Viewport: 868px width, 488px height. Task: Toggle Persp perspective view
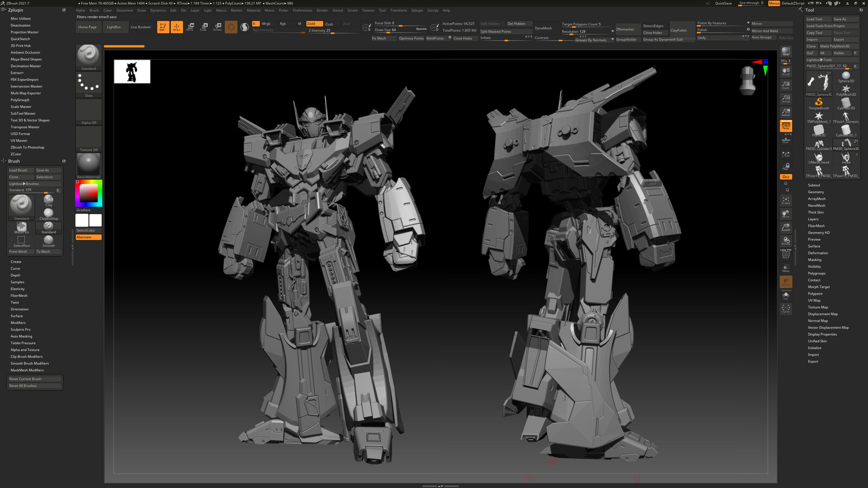click(786, 126)
